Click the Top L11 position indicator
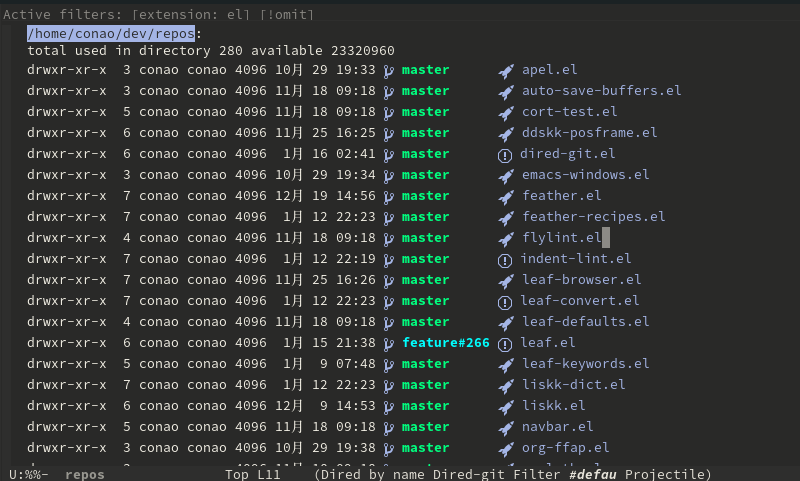Image resolution: width=800 pixels, height=481 pixels. click(253, 474)
